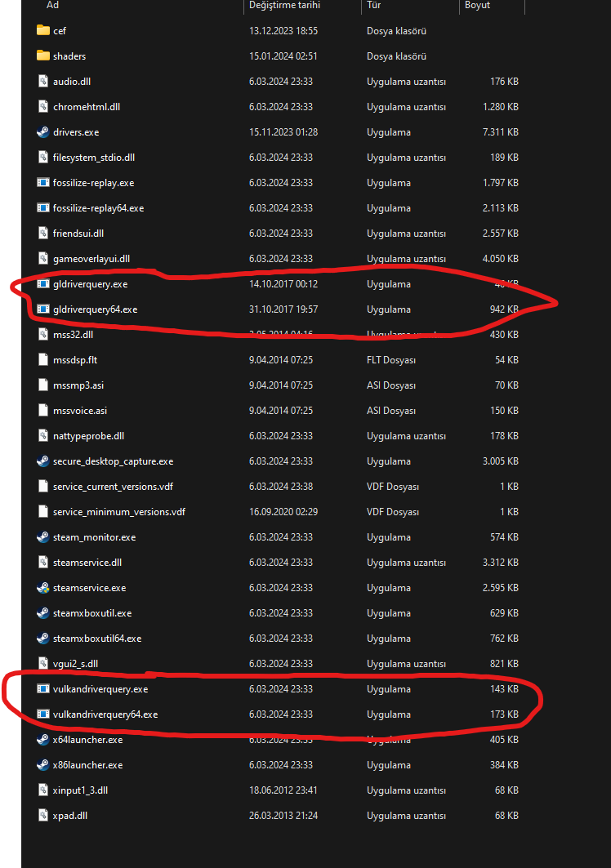Screen dimensions: 611x868
Task: Click the date 16.09.2020 02:29
Action: pyautogui.click(x=283, y=512)
